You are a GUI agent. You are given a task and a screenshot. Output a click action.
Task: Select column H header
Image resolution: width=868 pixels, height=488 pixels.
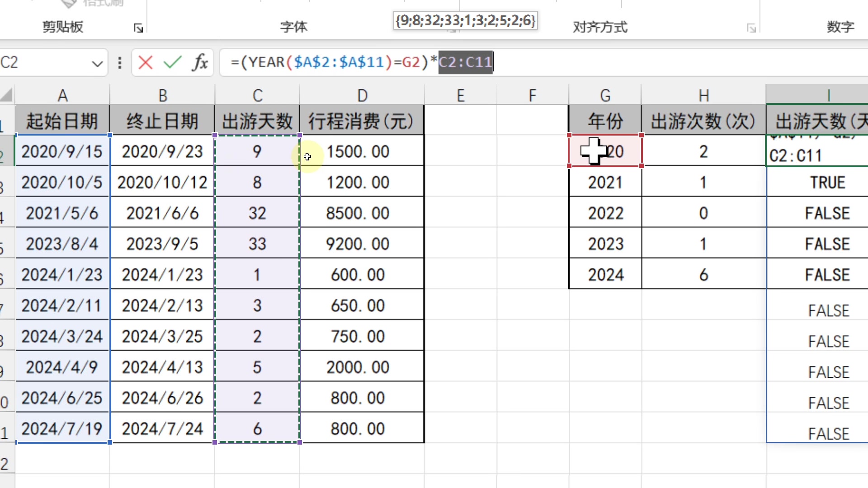[703, 95]
